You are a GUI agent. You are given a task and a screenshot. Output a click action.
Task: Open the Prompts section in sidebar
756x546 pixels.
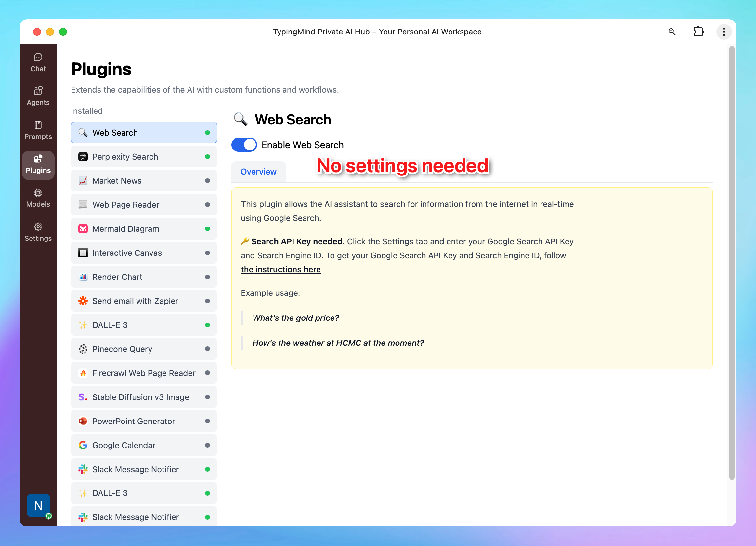pos(38,130)
